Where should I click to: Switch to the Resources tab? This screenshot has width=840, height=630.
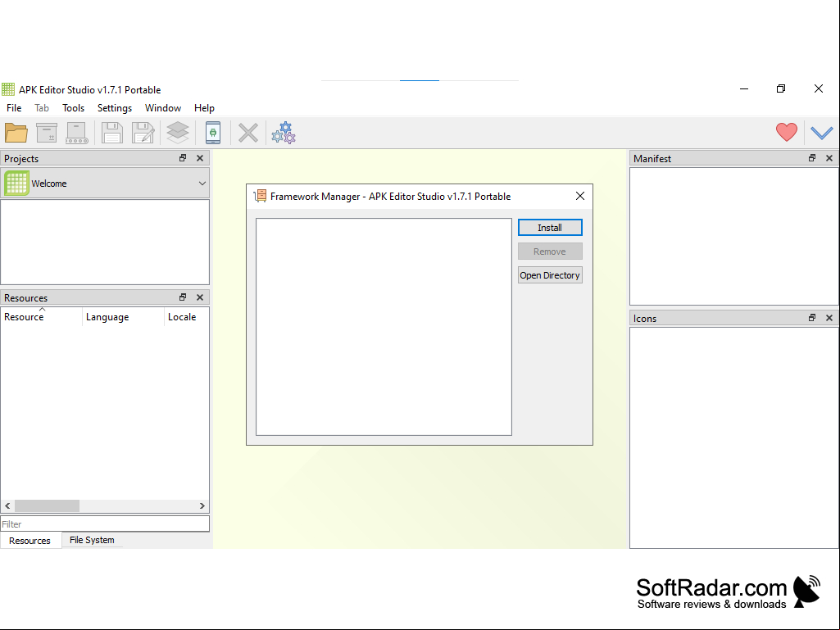click(x=30, y=541)
